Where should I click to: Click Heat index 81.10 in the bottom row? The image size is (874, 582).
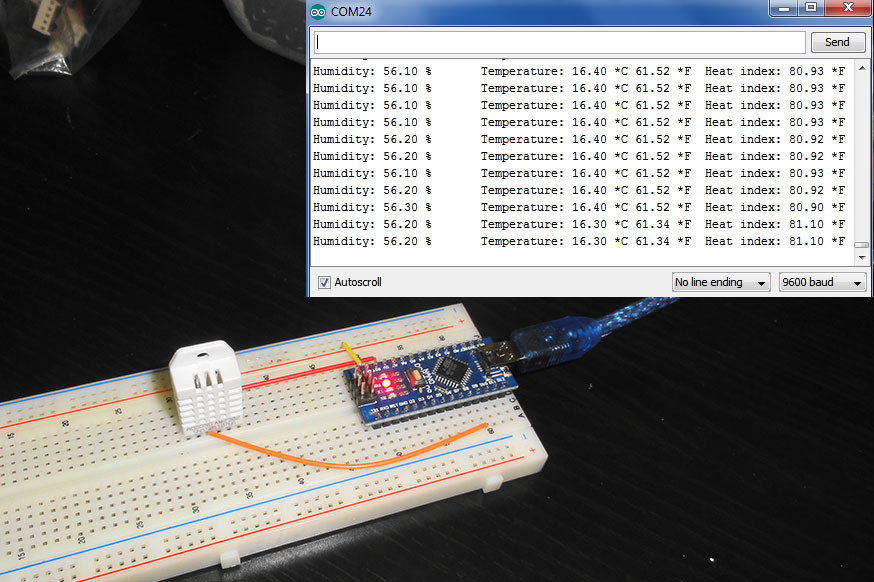(774, 241)
